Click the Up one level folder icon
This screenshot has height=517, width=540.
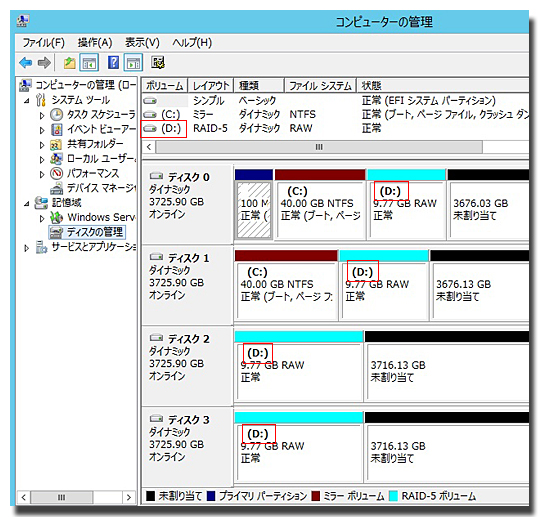[70, 63]
